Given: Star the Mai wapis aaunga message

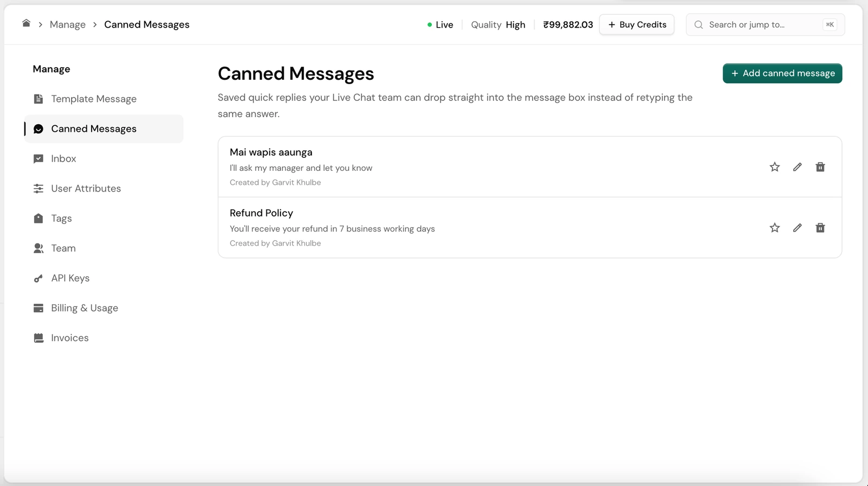Looking at the screenshot, I should point(775,167).
